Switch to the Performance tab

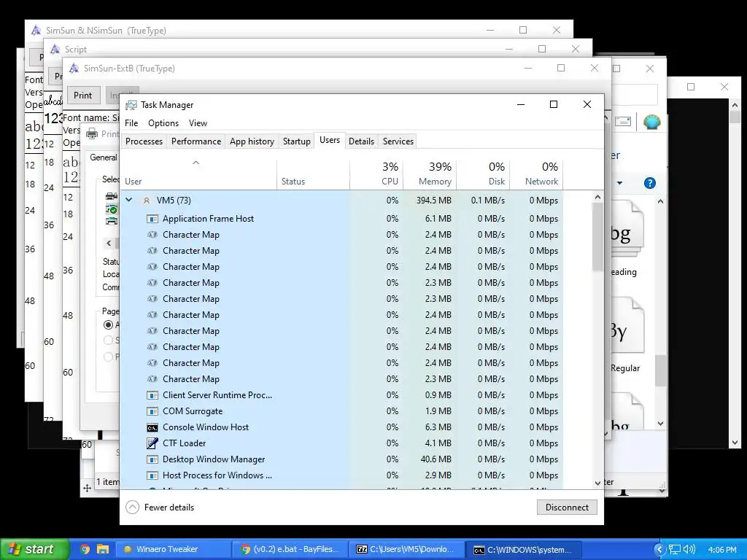[196, 141]
